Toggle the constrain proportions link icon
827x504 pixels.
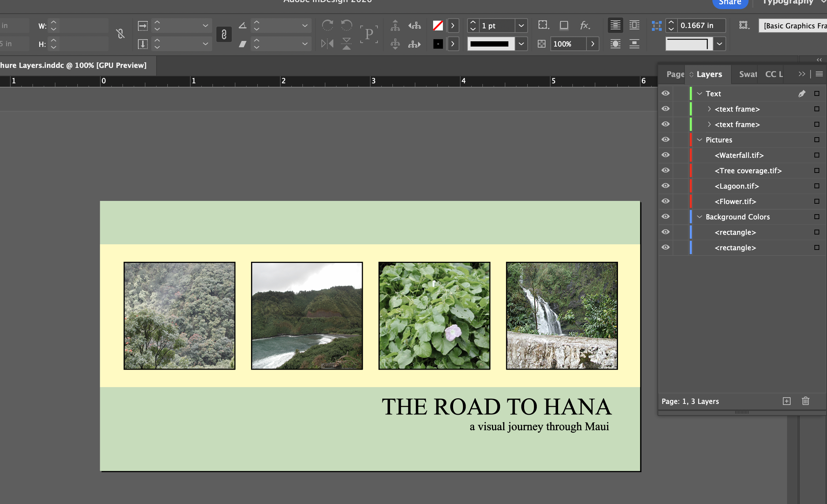pyautogui.click(x=120, y=34)
